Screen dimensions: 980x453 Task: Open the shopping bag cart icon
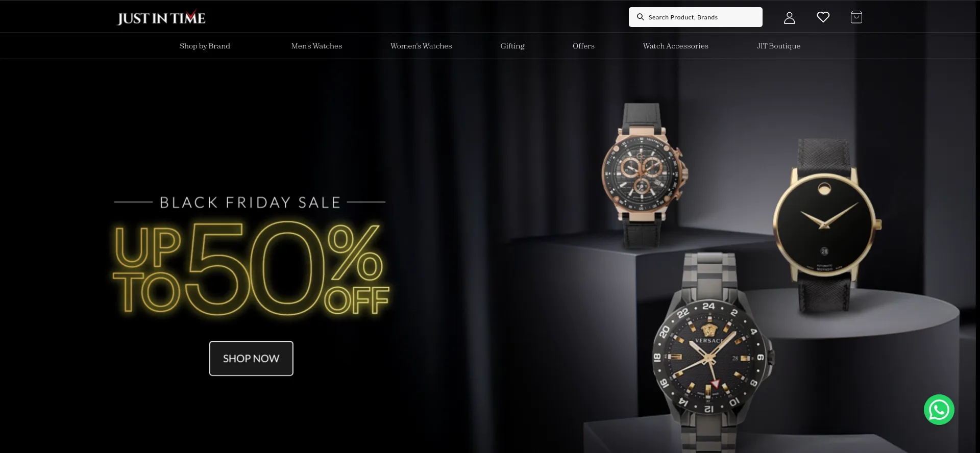[x=856, y=17]
